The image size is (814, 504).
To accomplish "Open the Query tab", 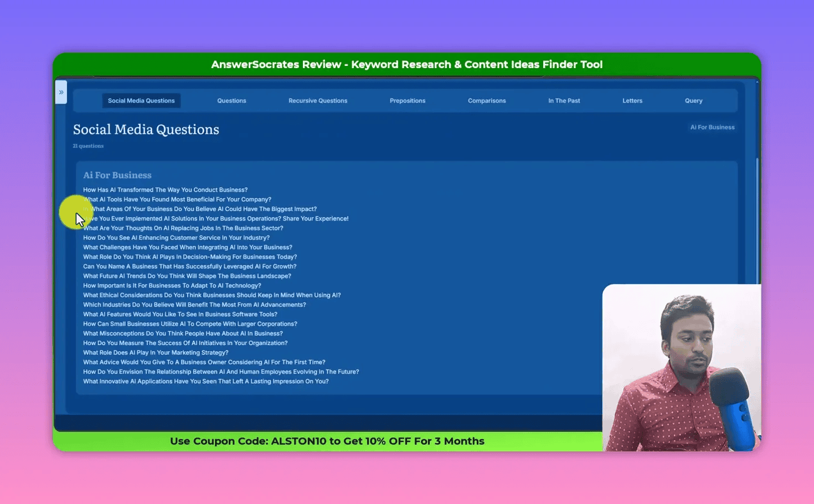I will pyautogui.click(x=693, y=101).
